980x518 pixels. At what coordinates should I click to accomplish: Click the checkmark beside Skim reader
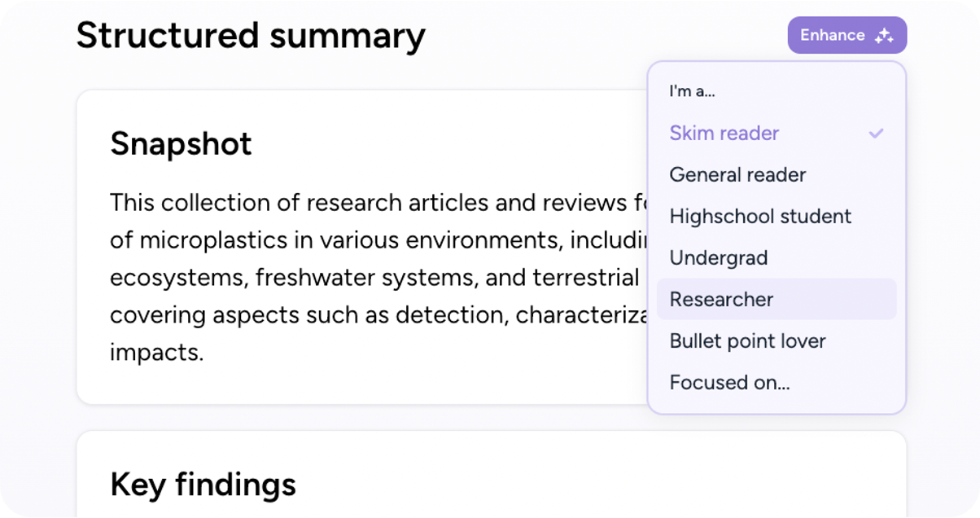(x=876, y=133)
